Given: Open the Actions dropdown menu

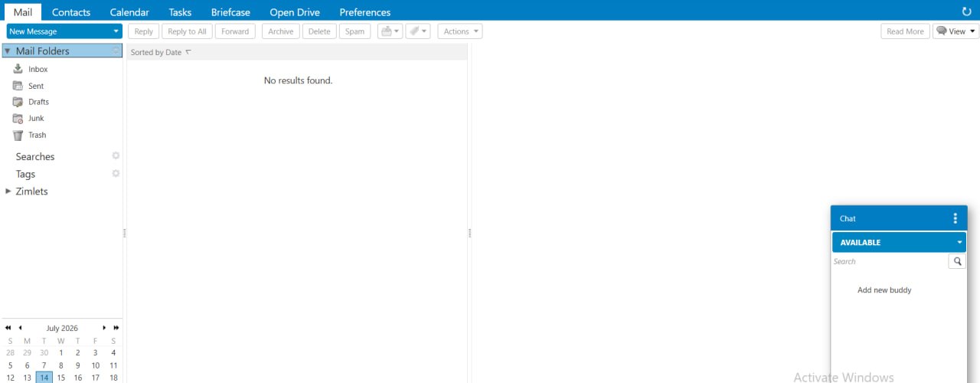Looking at the screenshot, I should 460,31.
